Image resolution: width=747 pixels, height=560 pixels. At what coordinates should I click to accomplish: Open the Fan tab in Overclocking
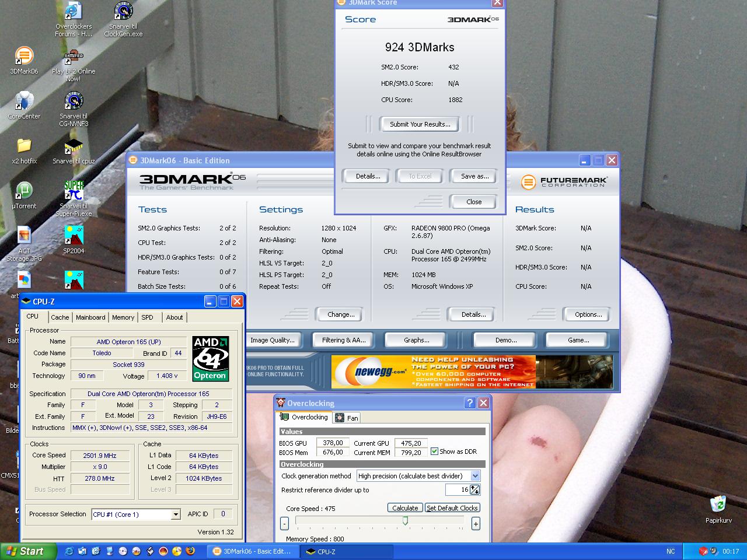347,418
